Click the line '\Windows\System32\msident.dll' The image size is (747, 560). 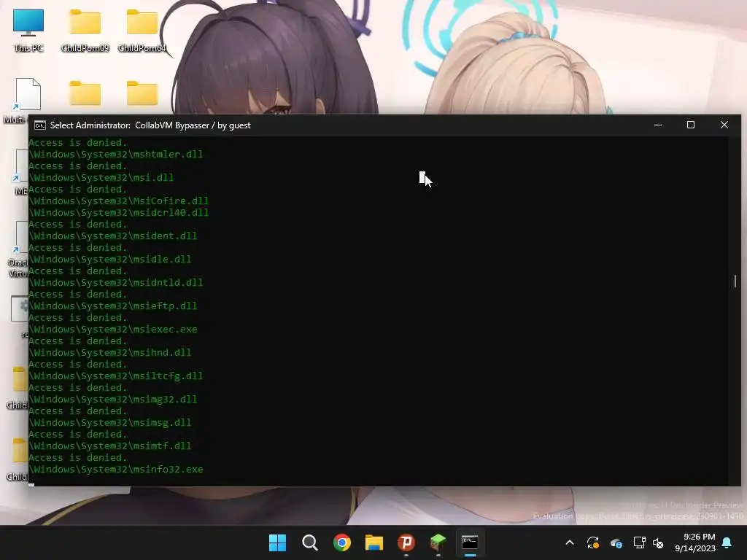[113, 236]
